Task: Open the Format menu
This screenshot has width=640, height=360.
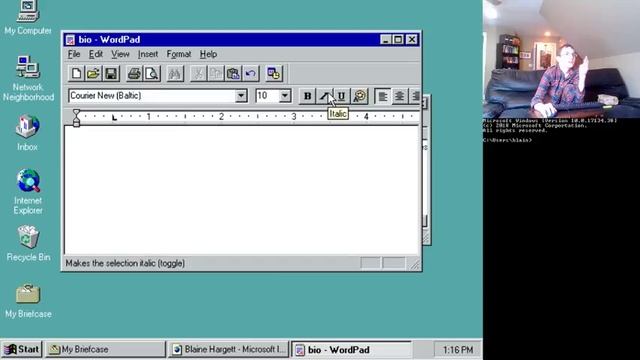Action: 179,54
